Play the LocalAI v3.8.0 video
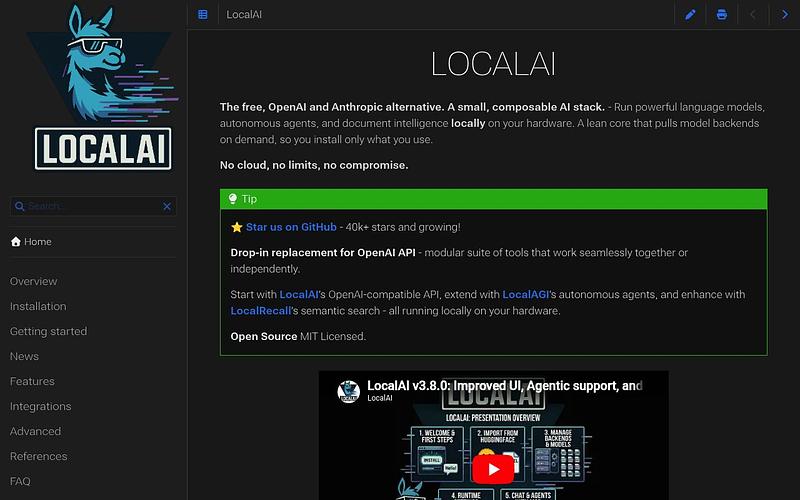The height and width of the screenshot is (500, 800). click(x=493, y=469)
